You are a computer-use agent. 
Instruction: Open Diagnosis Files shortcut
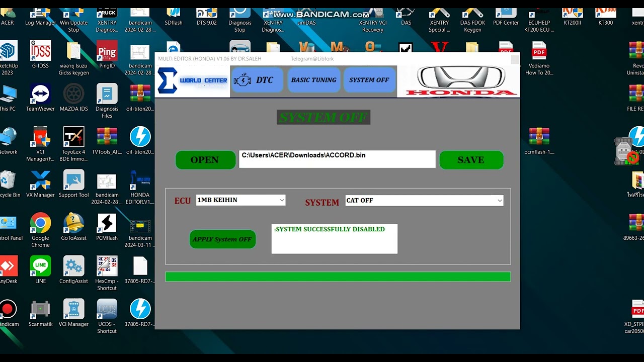pos(107,101)
